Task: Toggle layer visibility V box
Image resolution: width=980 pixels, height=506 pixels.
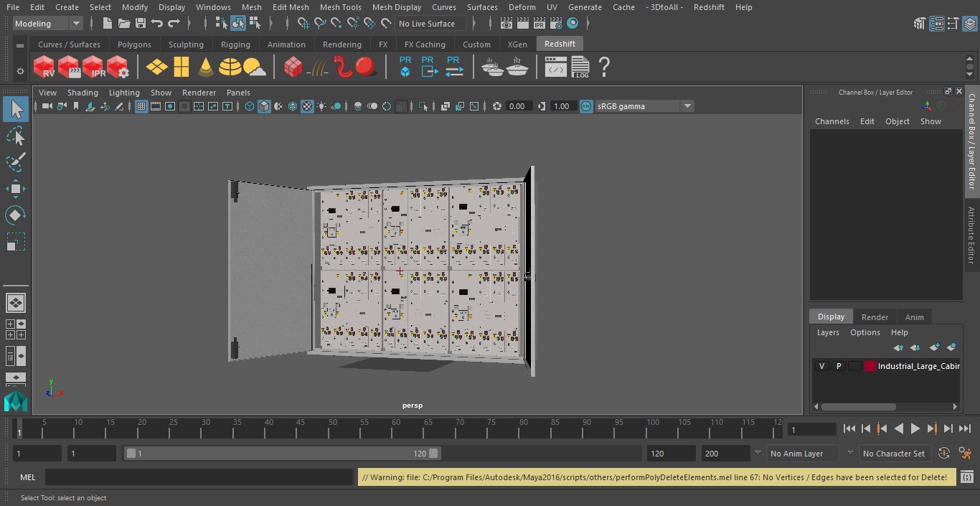Action: [821, 366]
